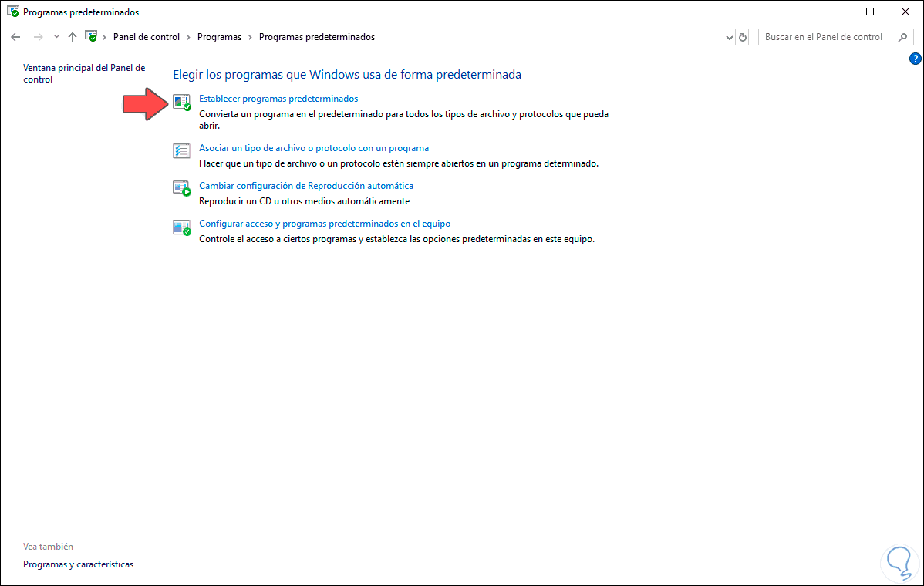The image size is (924, 586).
Task: Click the Control Panel icon in address bar
Action: (91, 36)
